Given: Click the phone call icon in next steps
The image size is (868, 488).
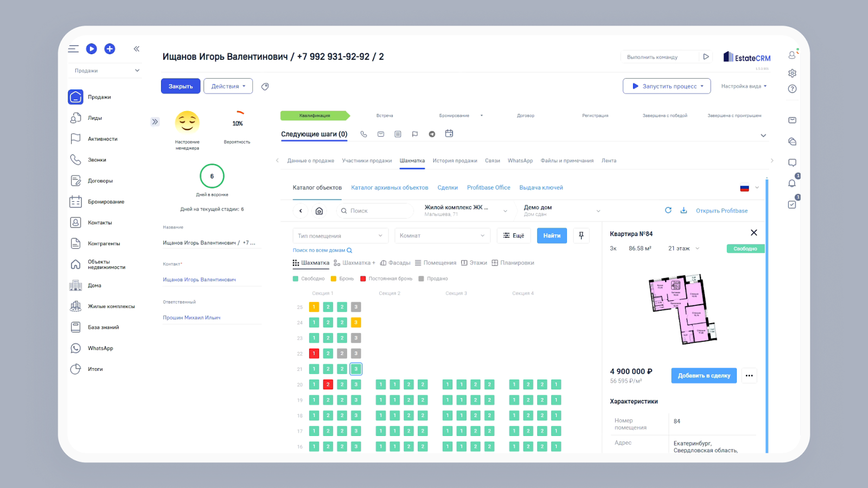Looking at the screenshot, I should (363, 134).
